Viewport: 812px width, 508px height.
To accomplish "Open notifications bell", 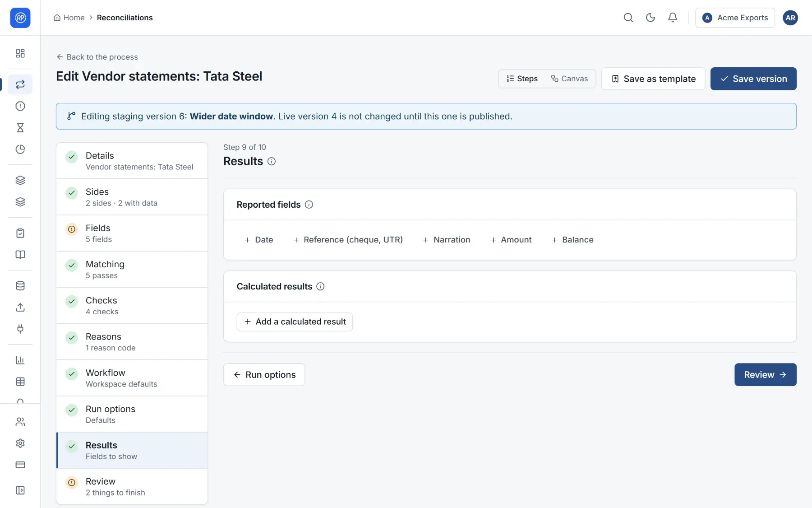I will [672, 18].
